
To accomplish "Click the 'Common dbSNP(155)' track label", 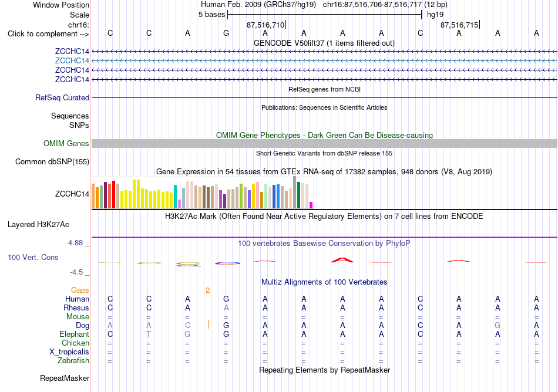I will pos(52,162).
